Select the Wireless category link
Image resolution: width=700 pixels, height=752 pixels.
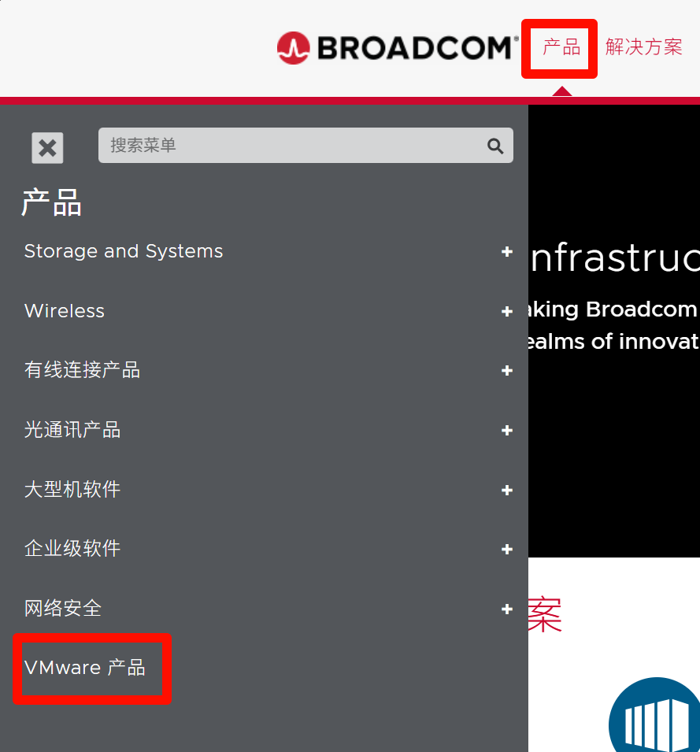click(65, 311)
